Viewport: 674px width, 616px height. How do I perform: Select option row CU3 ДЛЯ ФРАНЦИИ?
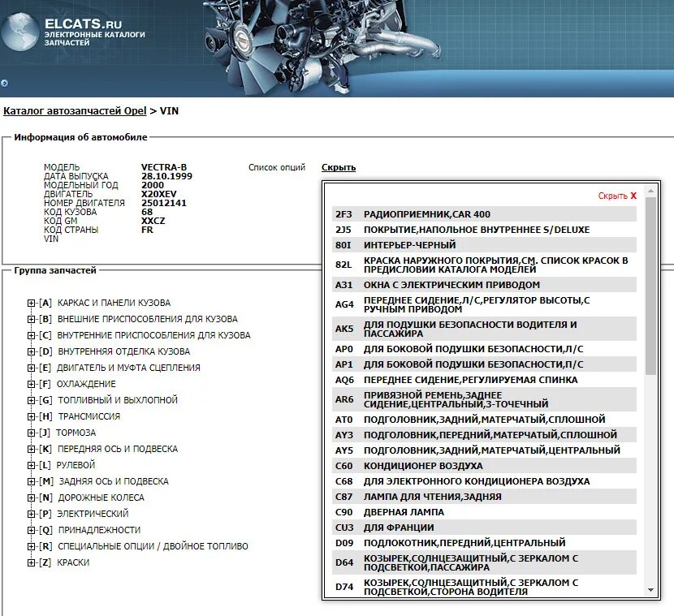click(x=485, y=528)
